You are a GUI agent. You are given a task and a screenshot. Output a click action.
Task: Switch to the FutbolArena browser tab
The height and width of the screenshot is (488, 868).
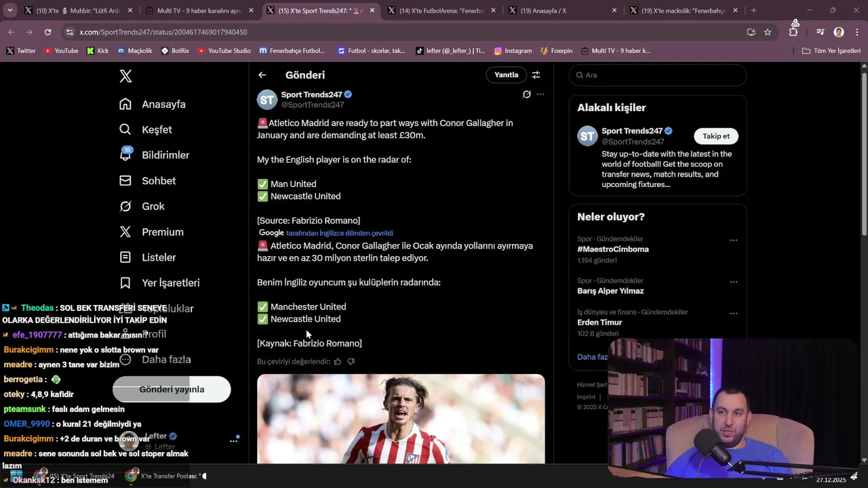click(442, 10)
